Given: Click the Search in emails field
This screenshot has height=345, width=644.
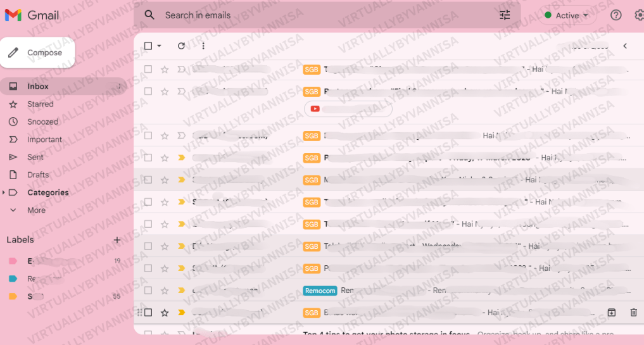Looking at the screenshot, I should point(327,15).
